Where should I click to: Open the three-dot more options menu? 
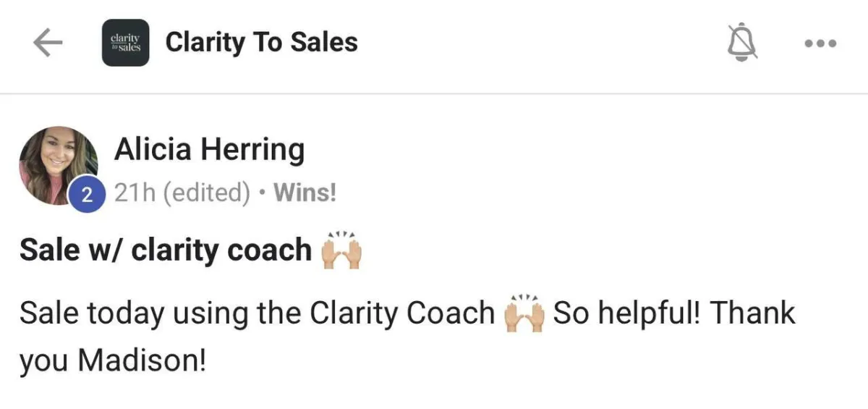click(821, 43)
